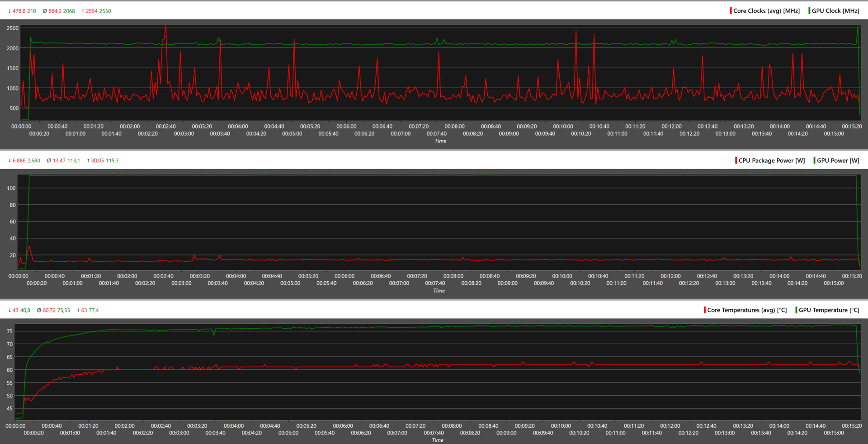Click the Core Temperatures (avg) [°C] legend label
This screenshot has height=444, width=868.
point(747,310)
